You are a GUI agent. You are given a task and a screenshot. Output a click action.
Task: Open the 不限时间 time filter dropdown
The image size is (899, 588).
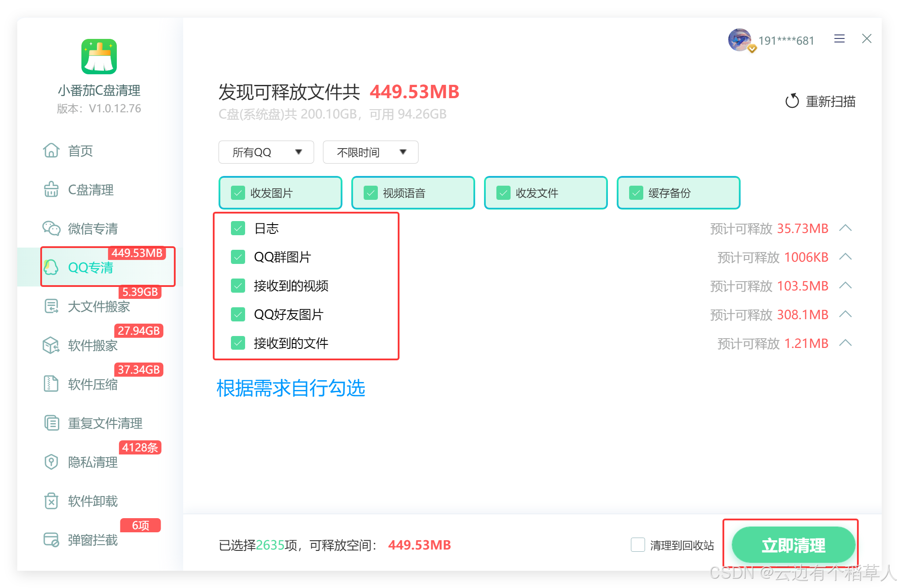pos(371,152)
